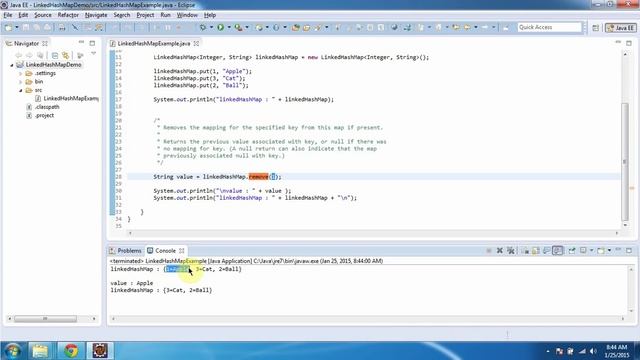Click the Open Console icon

[x=601, y=251]
